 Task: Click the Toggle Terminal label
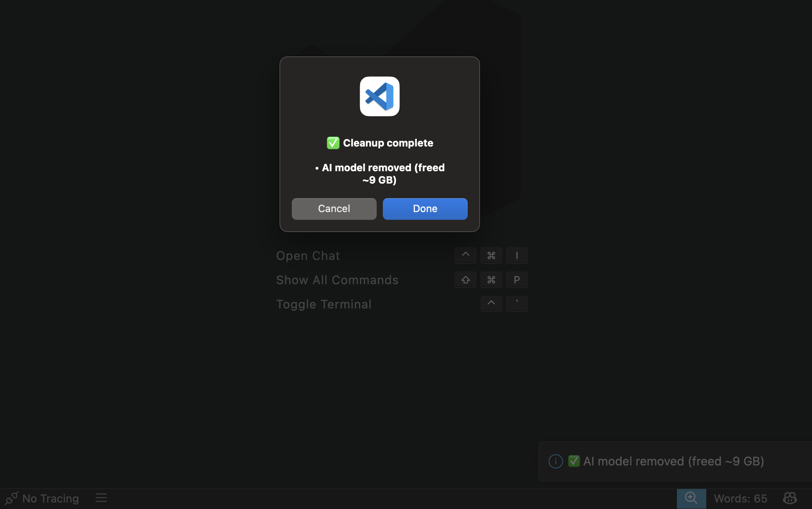click(324, 304)
